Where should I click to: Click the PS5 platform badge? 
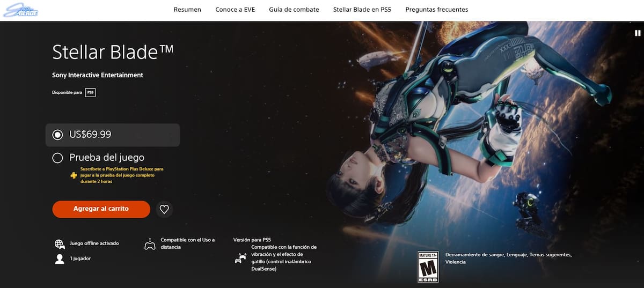[x=90, y=93]
